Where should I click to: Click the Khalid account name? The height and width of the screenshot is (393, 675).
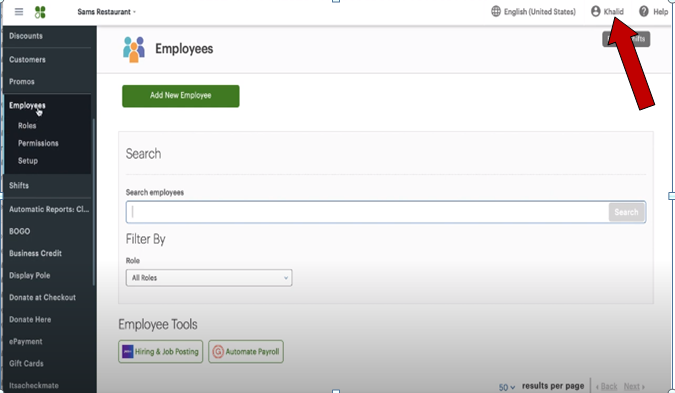pyautogui.click(x=613, y=12)
